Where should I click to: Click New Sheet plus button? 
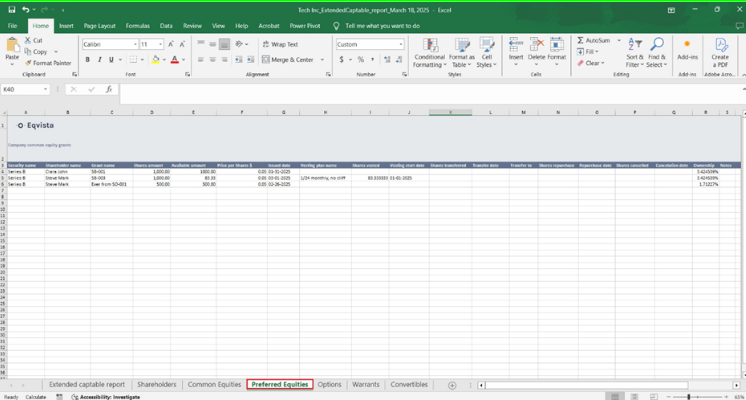452,385
